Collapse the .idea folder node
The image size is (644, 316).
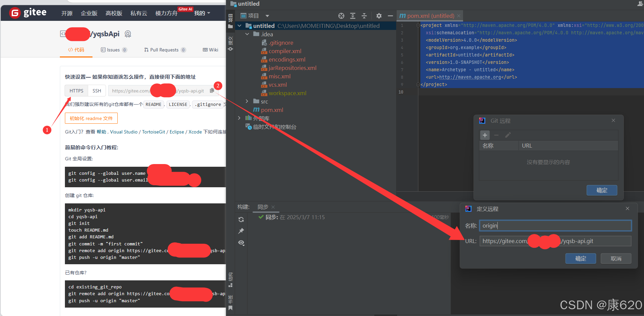[x=247, y=34]
